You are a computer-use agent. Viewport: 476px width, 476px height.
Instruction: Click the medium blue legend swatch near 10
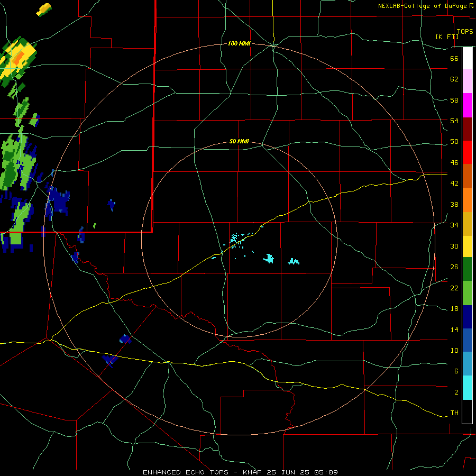[x=467, y=340]
